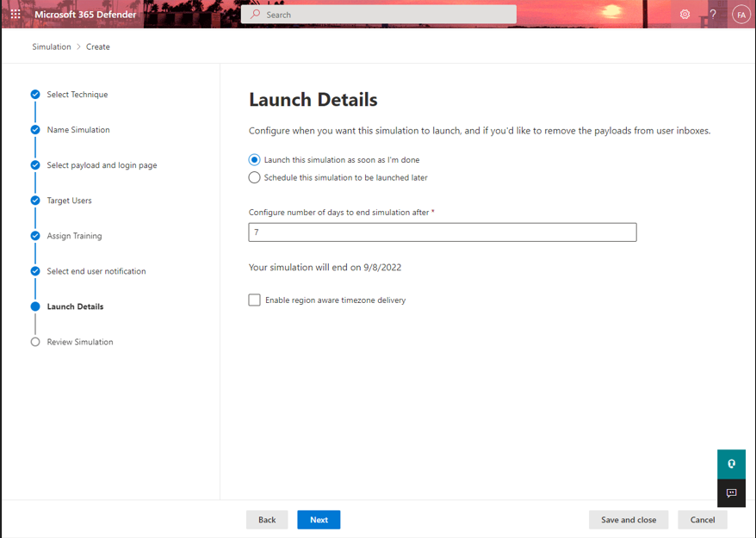
Task: Click the search magnifier icon
Action: 255,14
